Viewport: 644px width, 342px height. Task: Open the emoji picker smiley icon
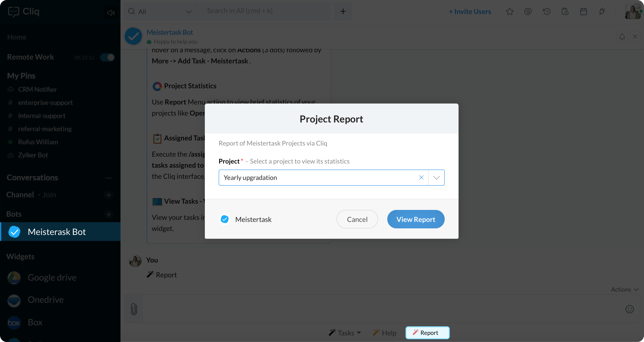(629, 309)
